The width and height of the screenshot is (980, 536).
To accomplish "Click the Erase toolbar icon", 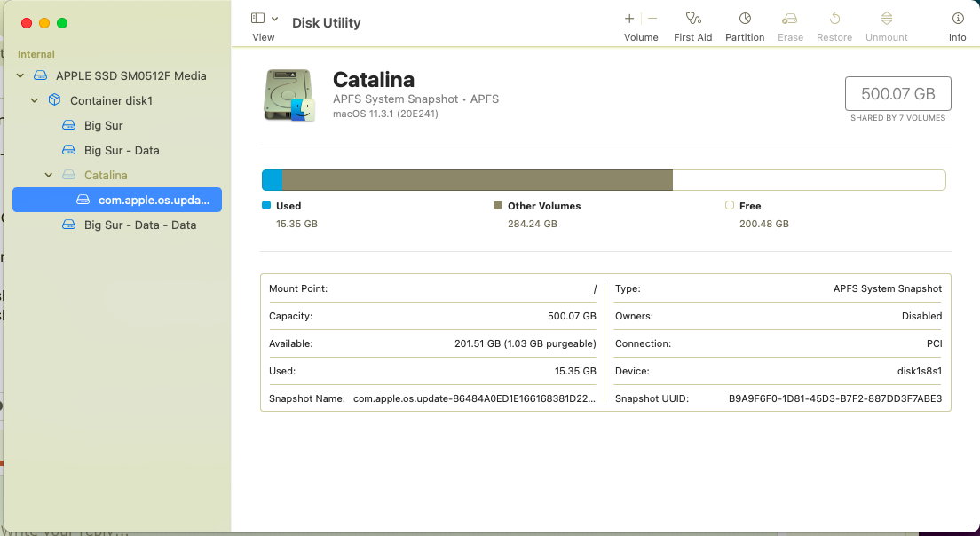I will (790, 19).
